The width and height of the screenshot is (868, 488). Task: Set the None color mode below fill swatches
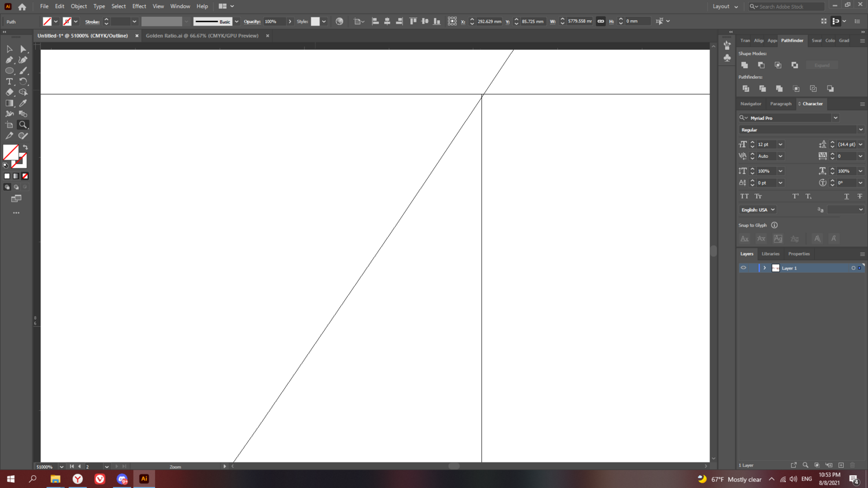coord(25,176)
